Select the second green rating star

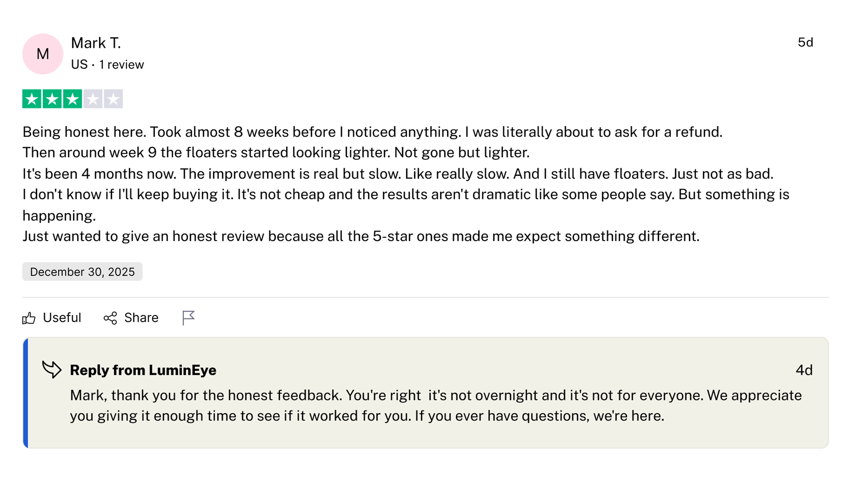52,99
